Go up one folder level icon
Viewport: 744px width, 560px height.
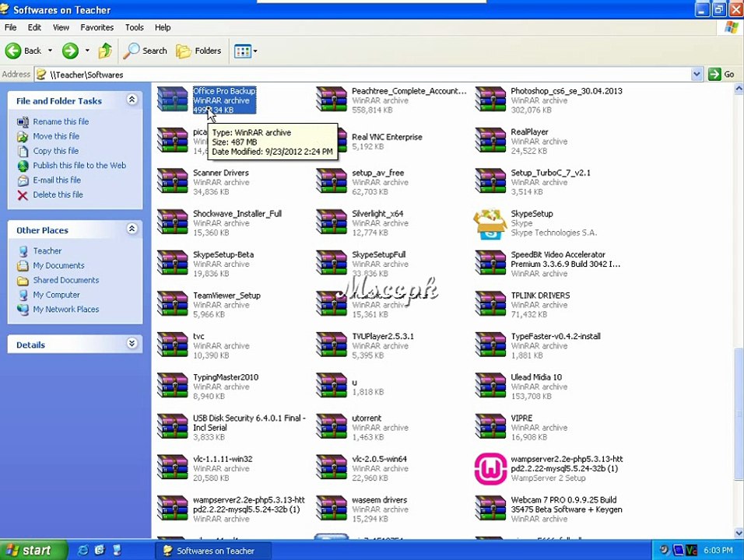click(x=105, y=51)
